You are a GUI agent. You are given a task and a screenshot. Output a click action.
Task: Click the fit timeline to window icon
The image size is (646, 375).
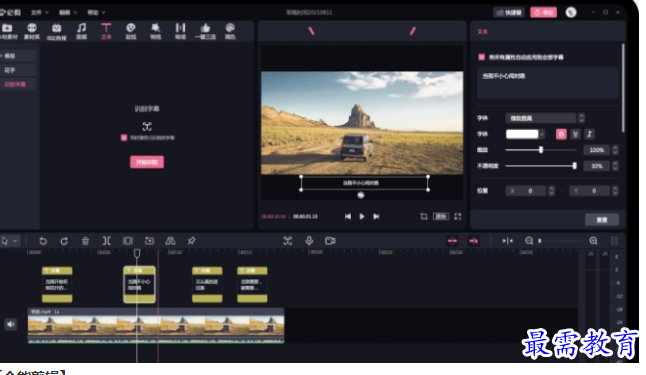(x=508, y=241)
